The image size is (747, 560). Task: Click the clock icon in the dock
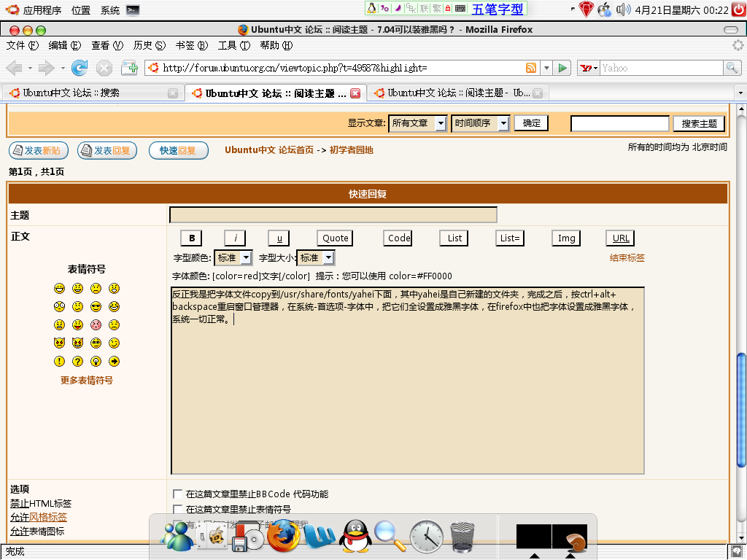[x=426, y=536]
